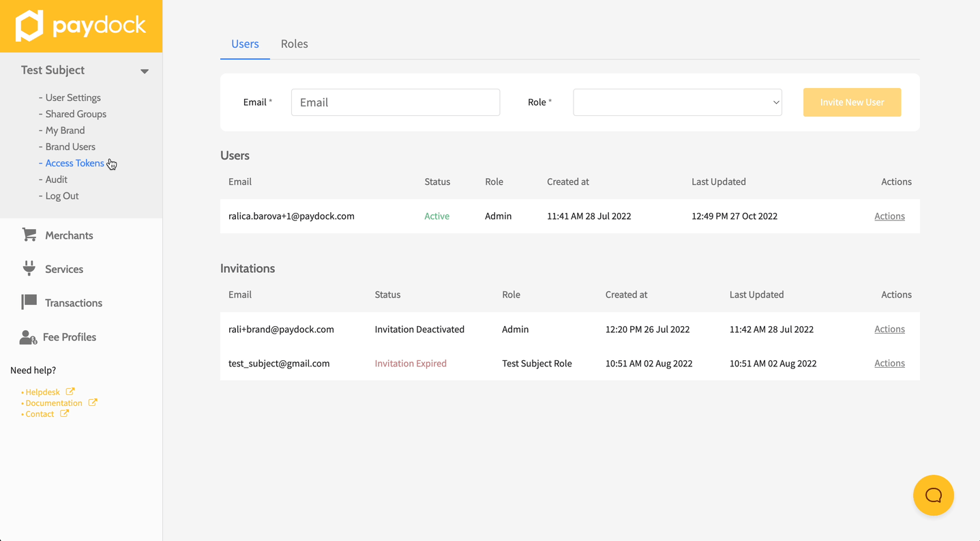
Task: Click external link icon beside Contact
Action: (64, 413)
